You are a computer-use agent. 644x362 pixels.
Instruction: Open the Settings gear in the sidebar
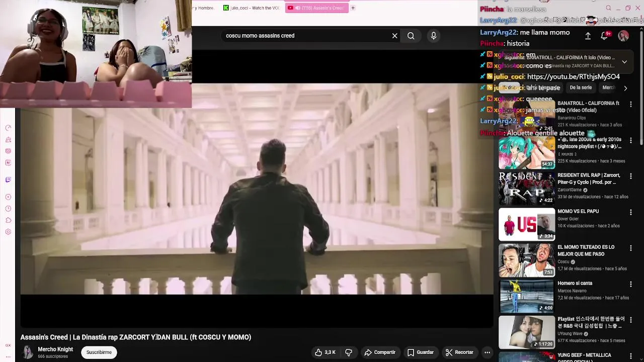tap(8, 232)
